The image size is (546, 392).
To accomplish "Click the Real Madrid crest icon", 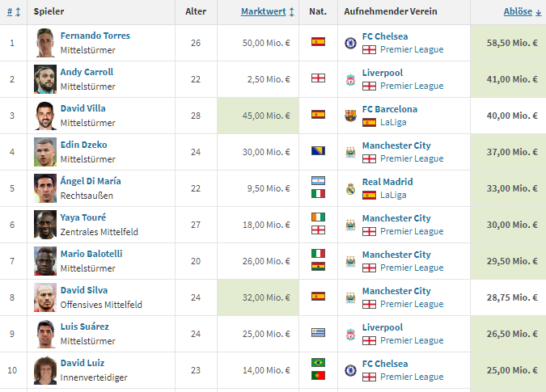I will [350, 188].
